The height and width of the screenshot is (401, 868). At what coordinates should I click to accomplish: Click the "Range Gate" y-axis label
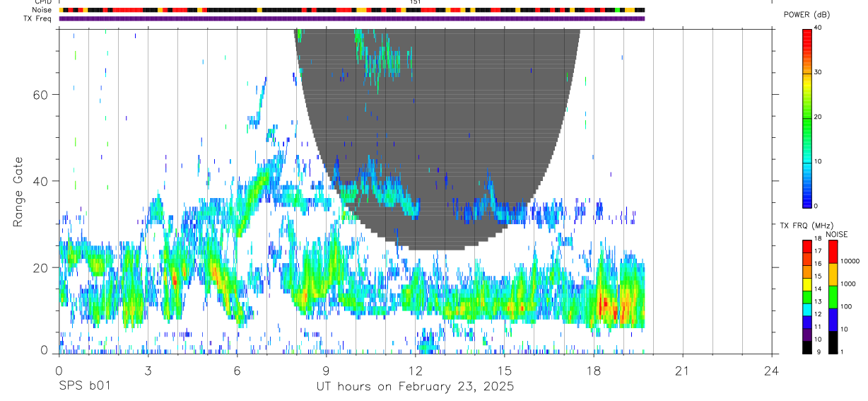pyautogui.click(x=19, y=192)
